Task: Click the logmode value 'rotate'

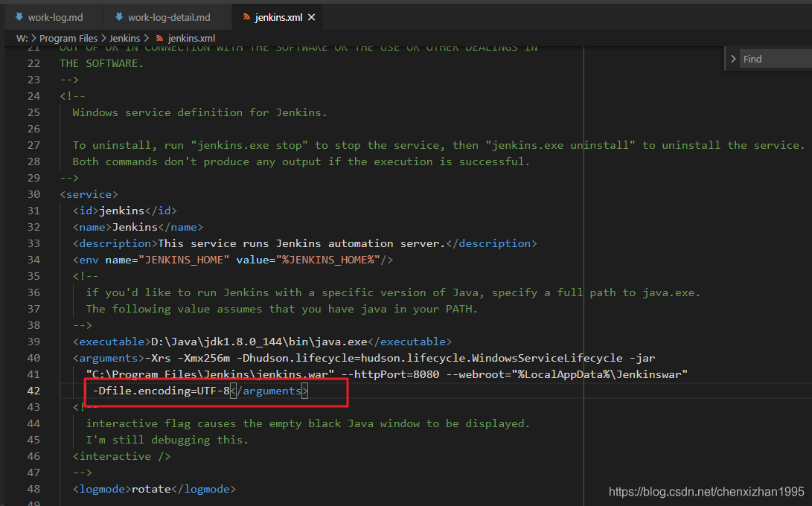Action: [x=151, y=489]
